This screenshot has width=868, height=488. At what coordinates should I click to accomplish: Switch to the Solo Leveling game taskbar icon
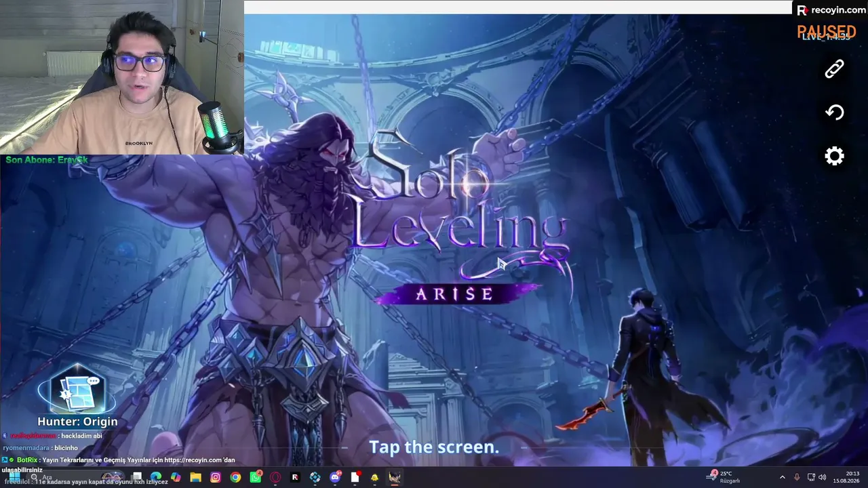click(394, 477)
